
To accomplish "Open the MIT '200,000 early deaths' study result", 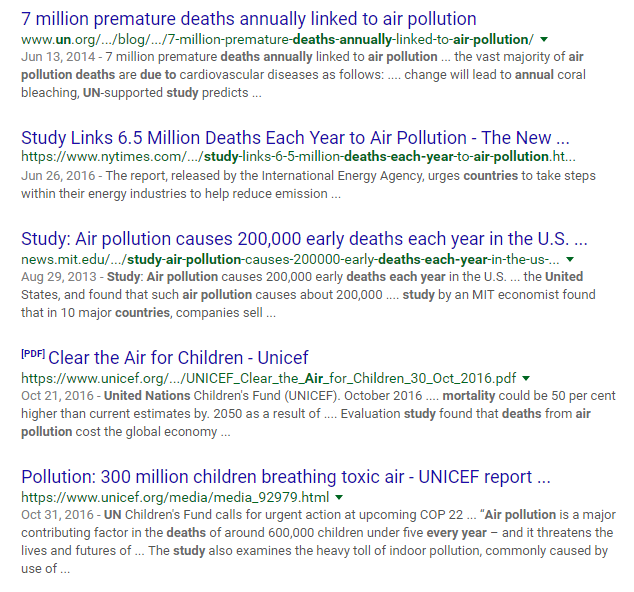I will [x=304, y=239].
